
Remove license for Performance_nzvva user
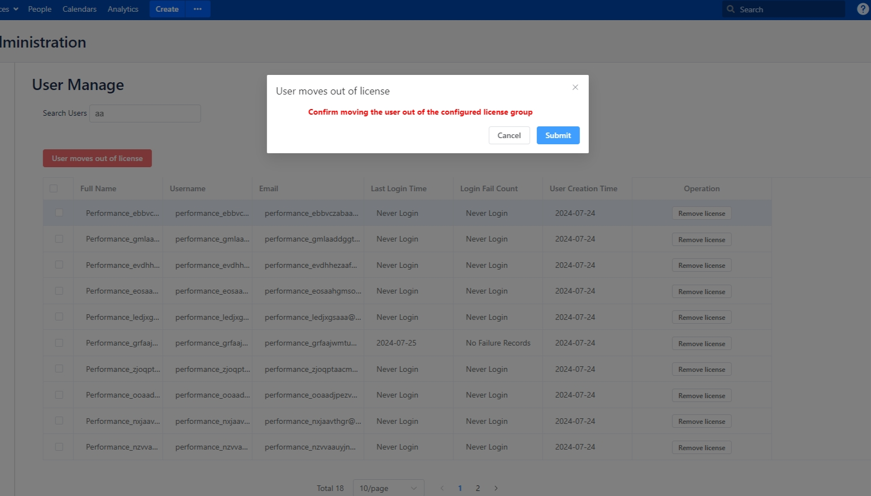click(x=702, y=447)
